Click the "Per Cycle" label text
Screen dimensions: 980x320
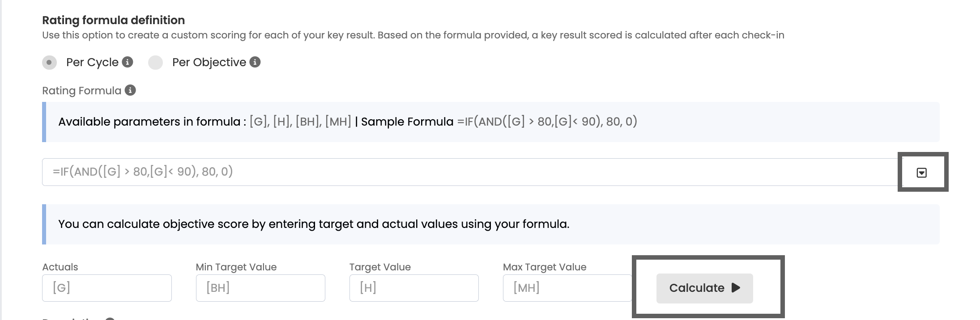(x=92, y=62)
